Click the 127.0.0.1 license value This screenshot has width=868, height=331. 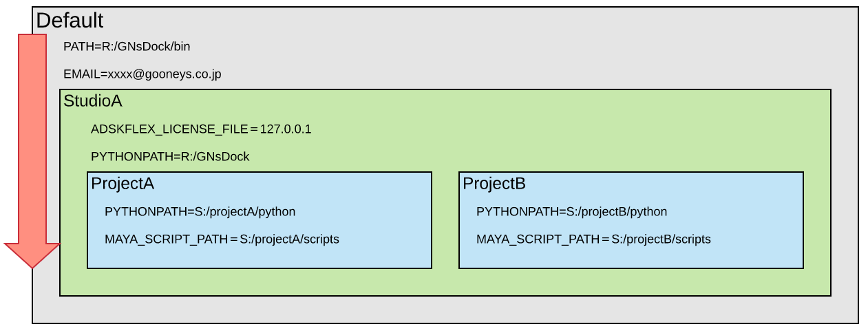click(x=286, y=129)
